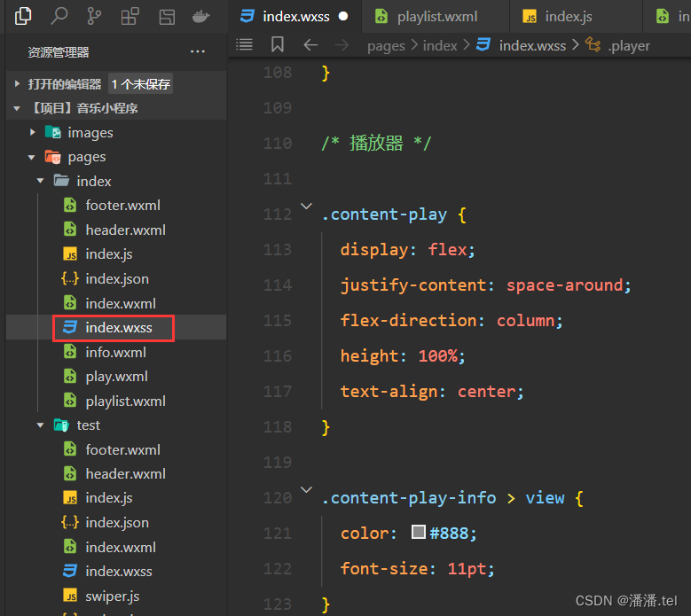Open the explorer more actions ellipsis
Image resolution: width=691 pixels, height=616 pixels.
click(198, 51)
